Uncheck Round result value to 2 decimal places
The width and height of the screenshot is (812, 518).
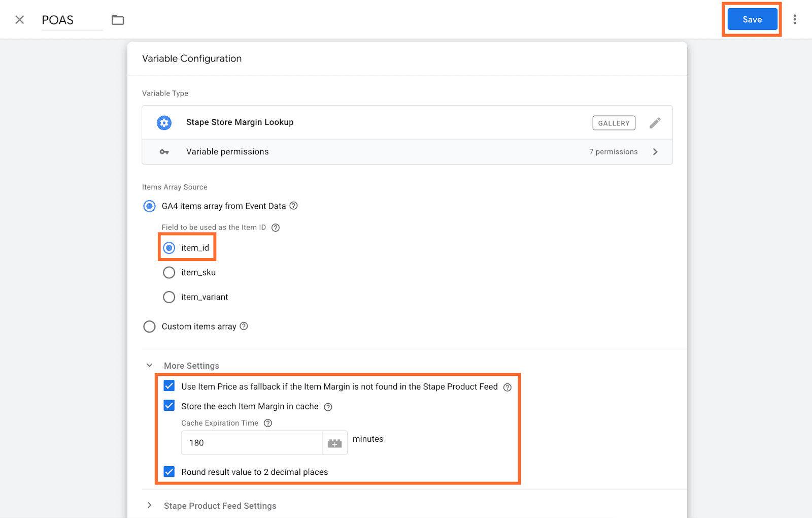169,471
